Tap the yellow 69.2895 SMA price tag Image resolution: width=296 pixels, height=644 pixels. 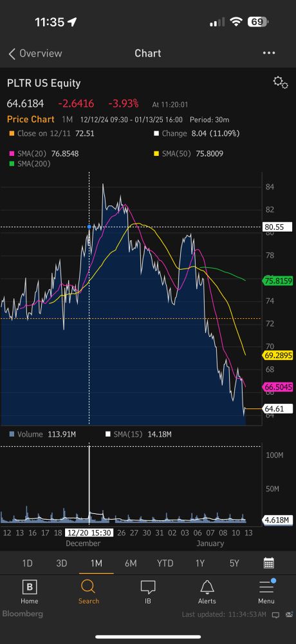click(277, 355)
